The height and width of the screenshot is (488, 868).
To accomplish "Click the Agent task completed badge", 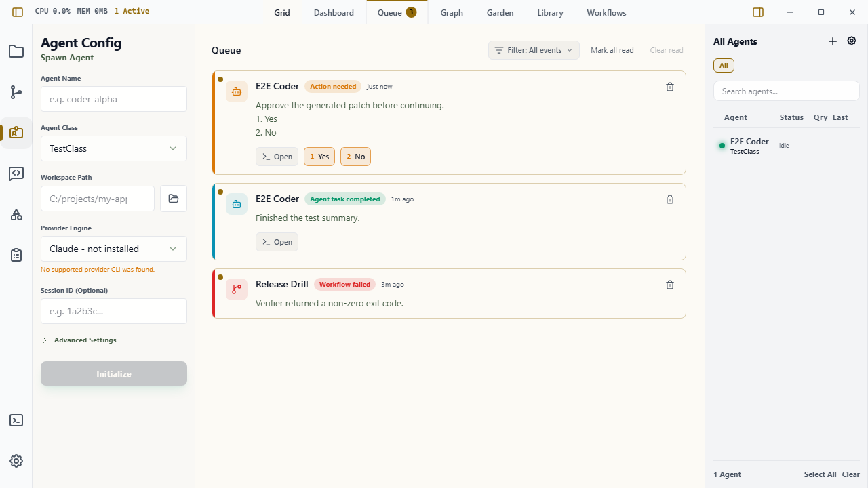I will 345,199.
